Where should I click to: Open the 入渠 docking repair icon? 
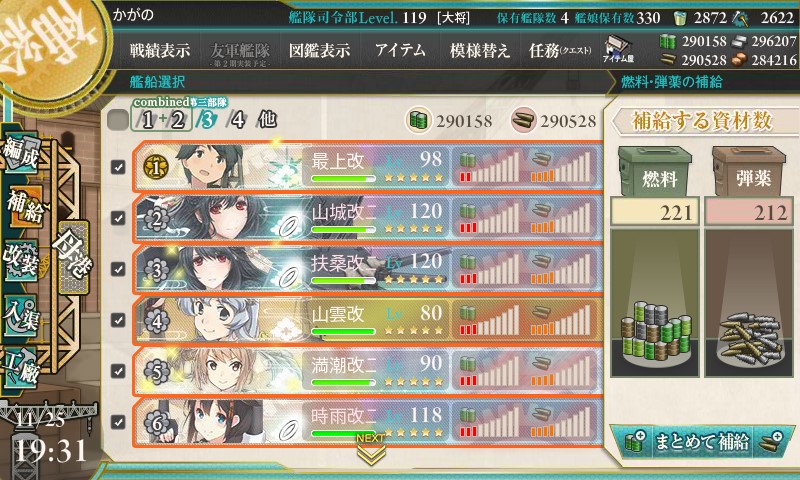(20, 315)
